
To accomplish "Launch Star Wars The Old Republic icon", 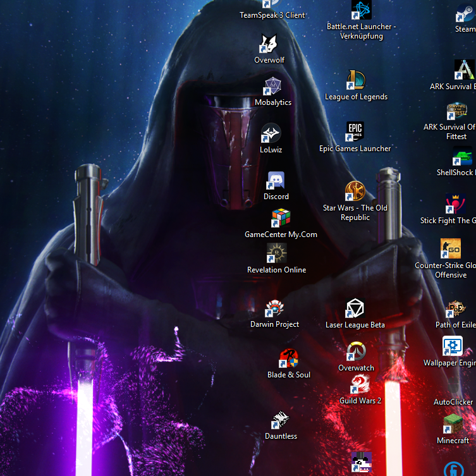I will pos(355,191).
